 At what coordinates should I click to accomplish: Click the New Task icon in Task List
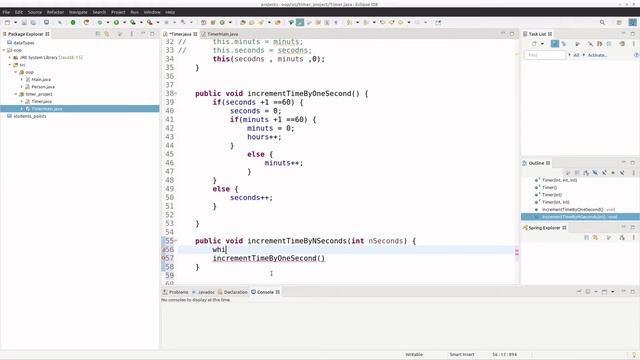534,44
